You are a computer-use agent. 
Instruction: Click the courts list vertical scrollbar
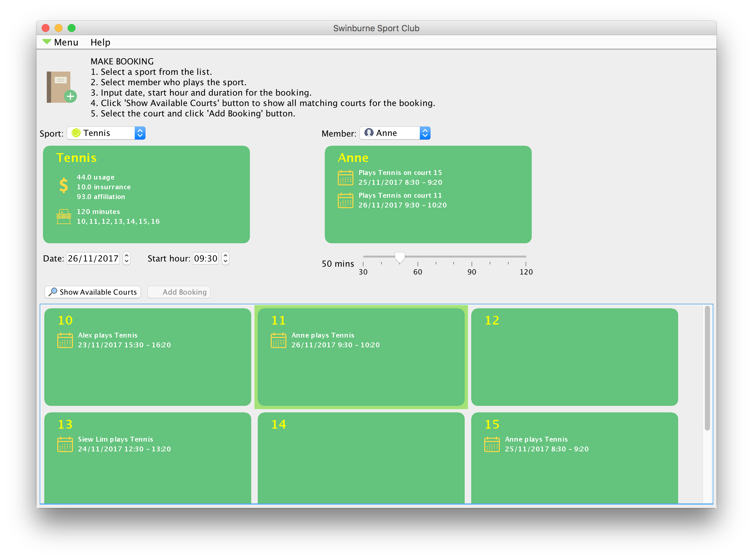coord(707,368)
